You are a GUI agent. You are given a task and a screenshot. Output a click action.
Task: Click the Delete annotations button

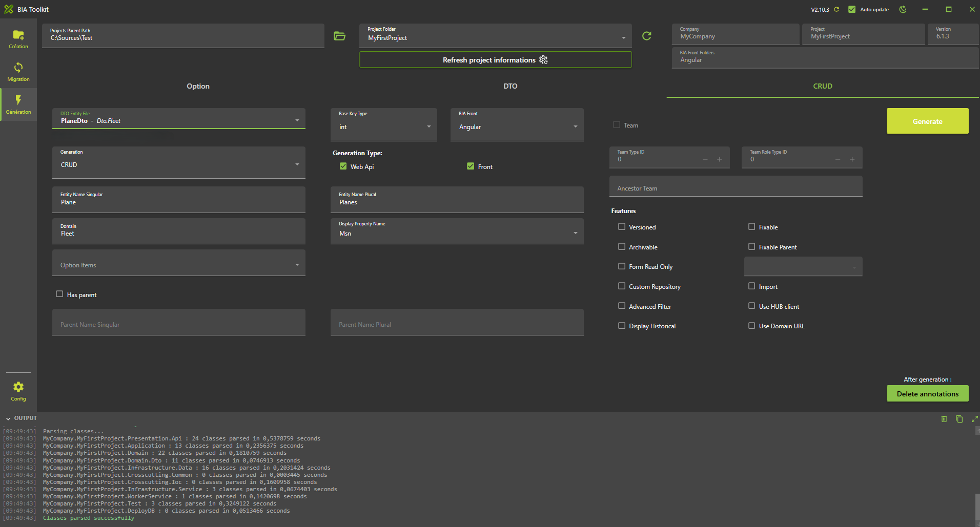tap(928, 393)
